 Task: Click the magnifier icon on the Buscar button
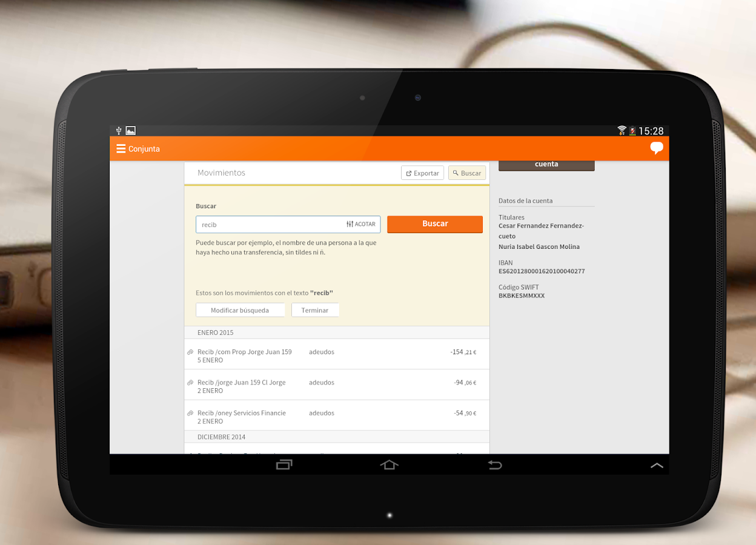tap(456, 173)
